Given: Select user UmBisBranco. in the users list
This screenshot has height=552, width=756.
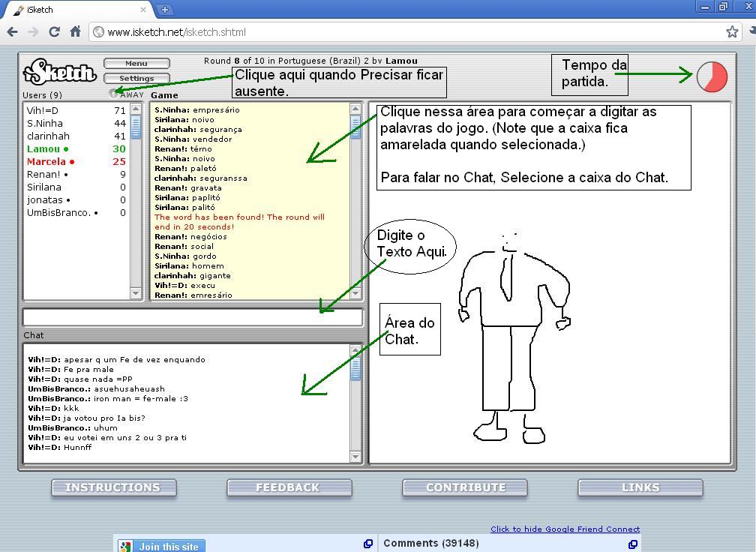Looking at the screenshot, I should pos(76,212).
